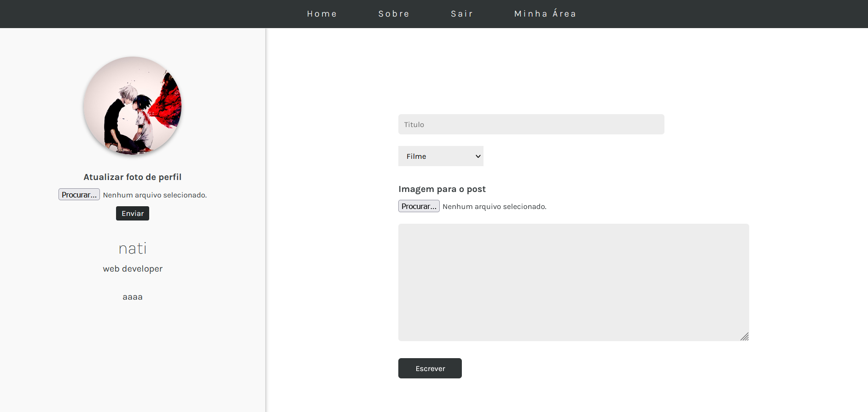Click the 'web developer' profile subtitle

(133, 269)
